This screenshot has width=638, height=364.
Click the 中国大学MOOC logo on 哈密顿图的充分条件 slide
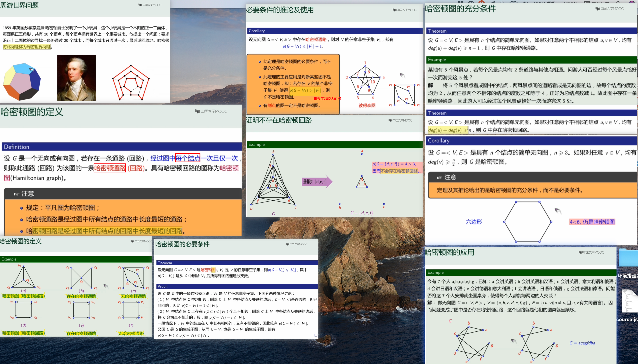(609, 9)
